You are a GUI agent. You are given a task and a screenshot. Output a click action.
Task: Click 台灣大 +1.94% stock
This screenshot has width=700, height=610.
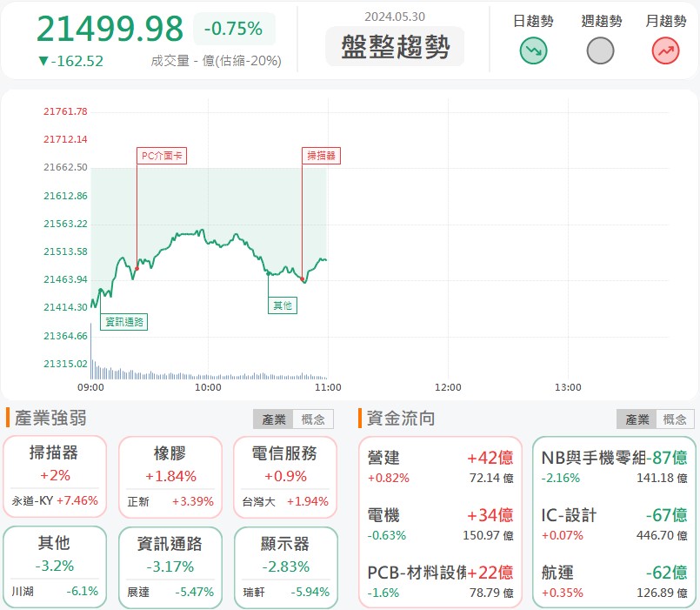(x=285, y=501)
